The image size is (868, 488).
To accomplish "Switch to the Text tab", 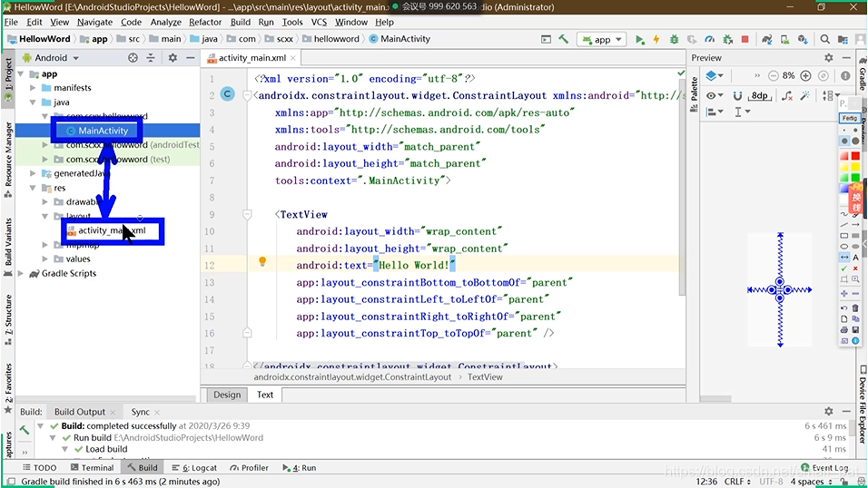I will click(264, 395).
